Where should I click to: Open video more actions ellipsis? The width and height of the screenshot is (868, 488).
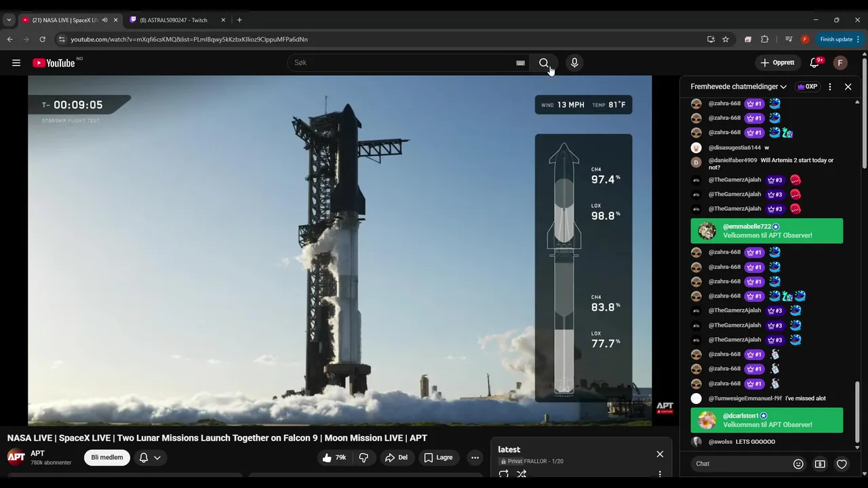[475, 457]
